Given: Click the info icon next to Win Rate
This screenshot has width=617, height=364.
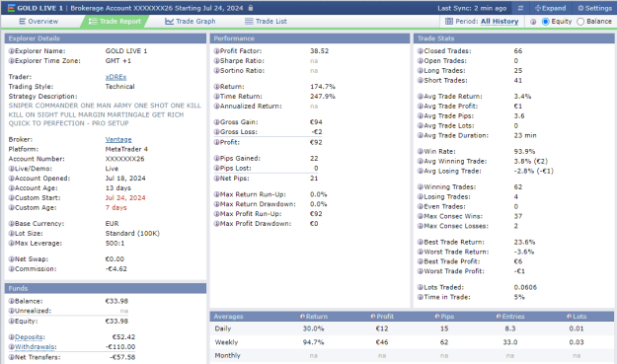Looking at the screenshot, I should (x=421, y=151).
